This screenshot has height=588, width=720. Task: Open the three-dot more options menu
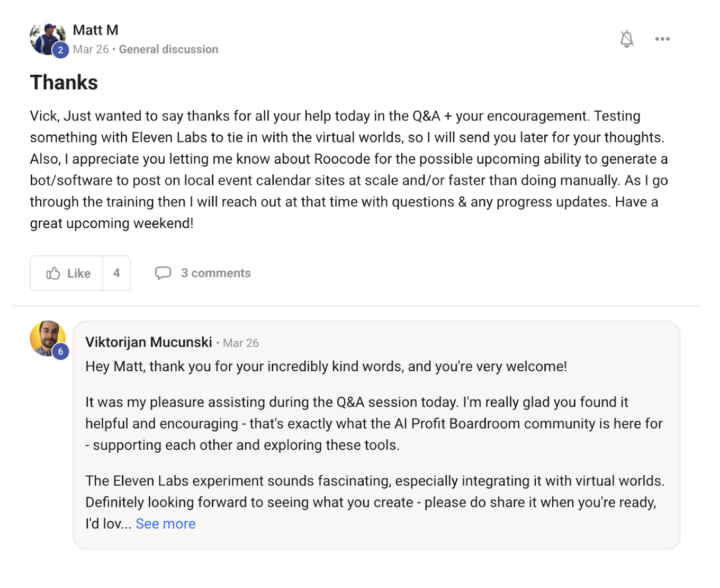[662, 39]
